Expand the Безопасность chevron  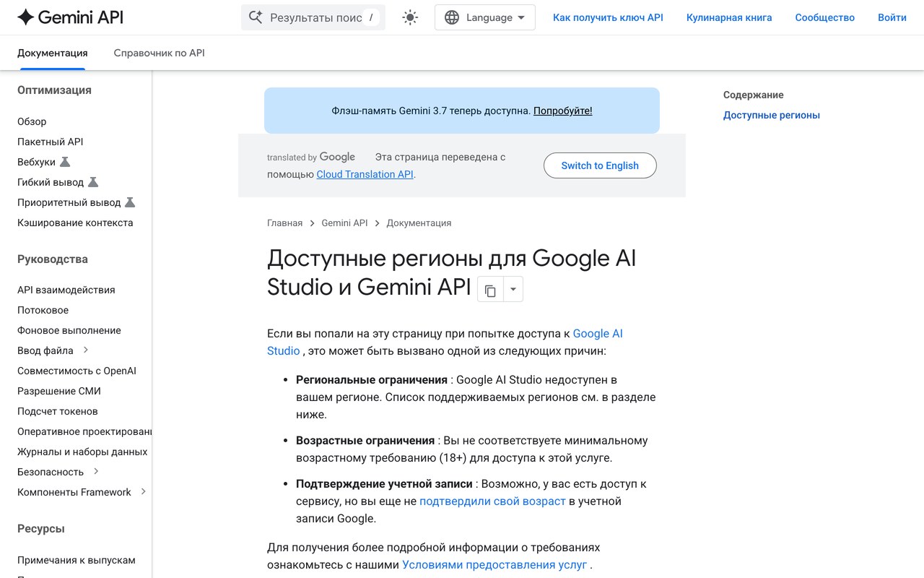pos(96,471)
